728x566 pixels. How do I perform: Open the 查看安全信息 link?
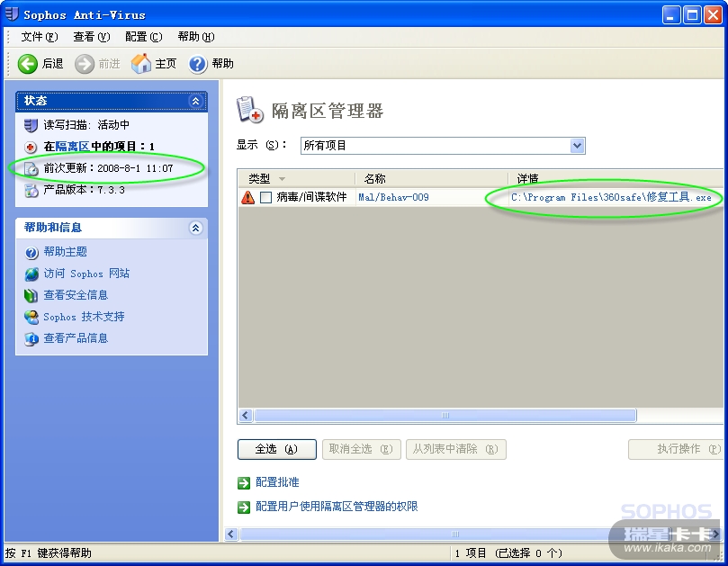point(76,295)
